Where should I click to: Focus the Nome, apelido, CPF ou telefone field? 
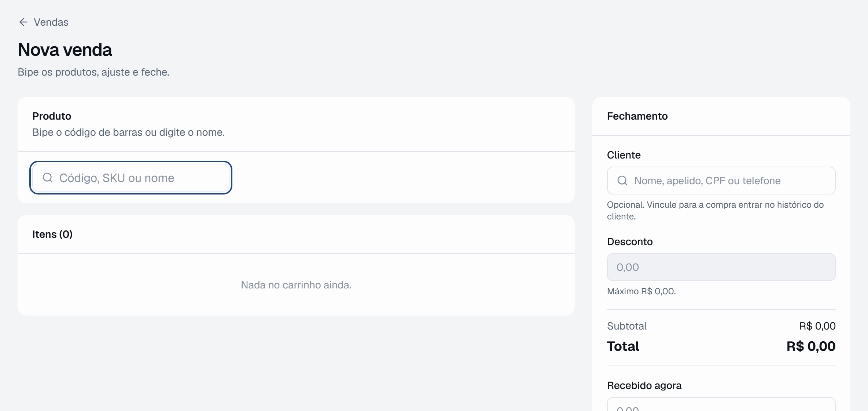721,181
